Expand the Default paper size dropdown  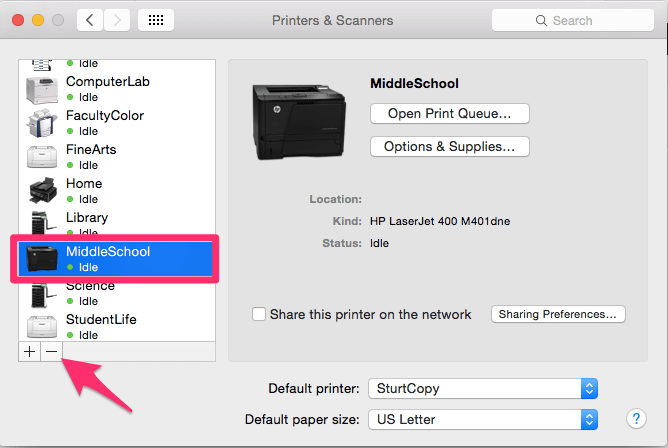482,419
